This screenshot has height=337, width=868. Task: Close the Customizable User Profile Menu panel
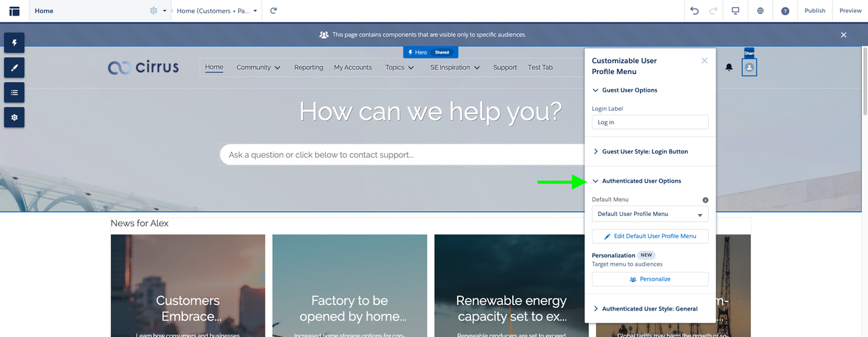pyautogui.click(x=705, y=60)
